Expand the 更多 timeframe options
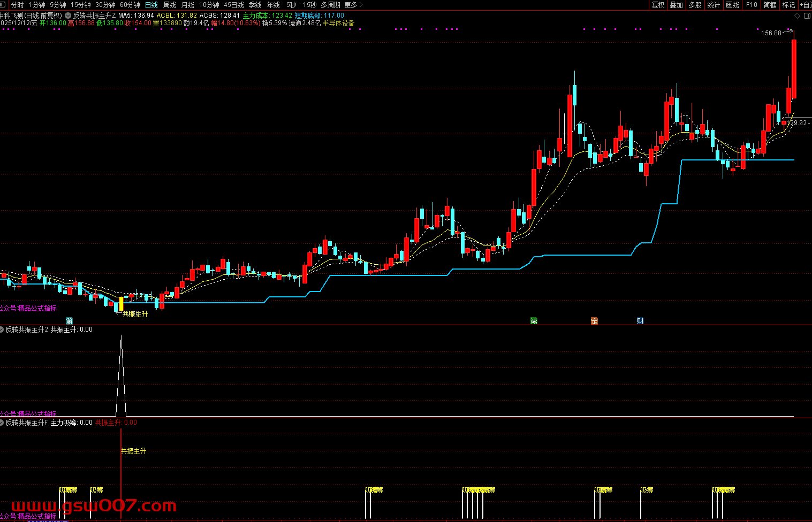Screen dimensions: 812x522 point(353,5)
